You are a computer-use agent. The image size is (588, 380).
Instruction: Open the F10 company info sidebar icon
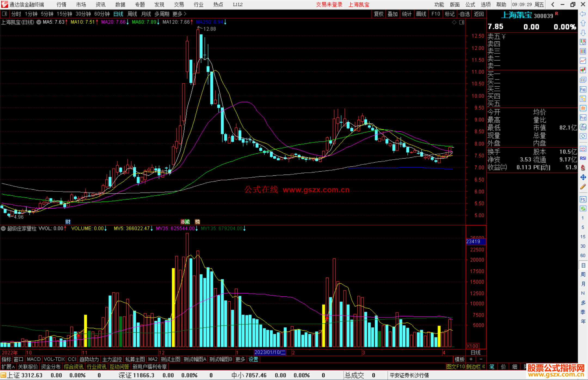[x=583, y=89]
